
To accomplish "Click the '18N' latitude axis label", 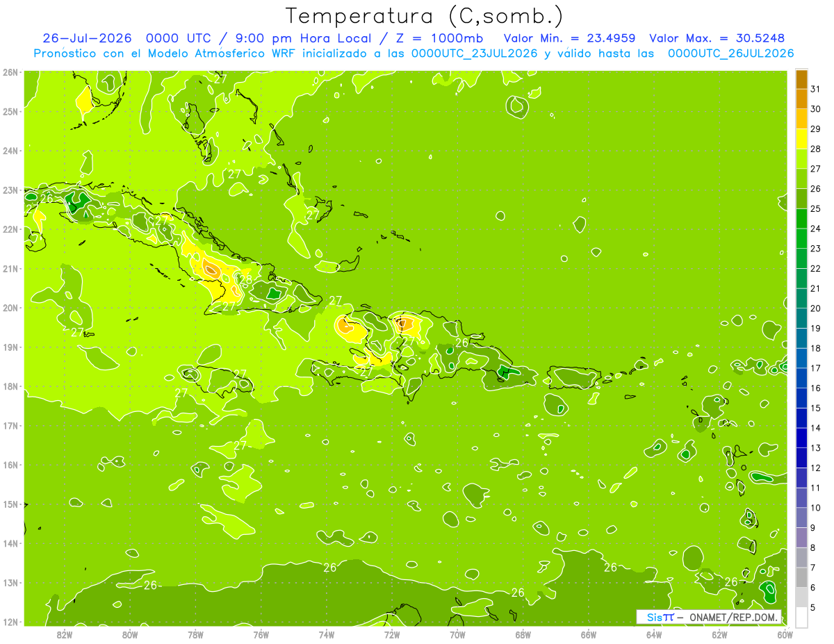I will coord(10,386).
